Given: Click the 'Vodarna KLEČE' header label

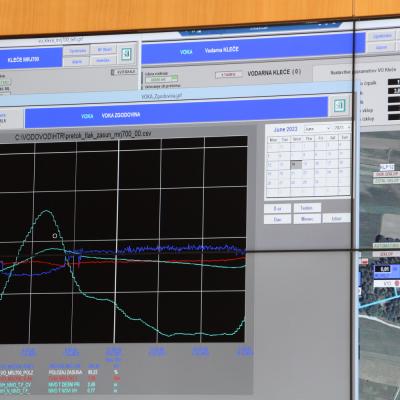Looking at the screenshot, I should 222,50.
